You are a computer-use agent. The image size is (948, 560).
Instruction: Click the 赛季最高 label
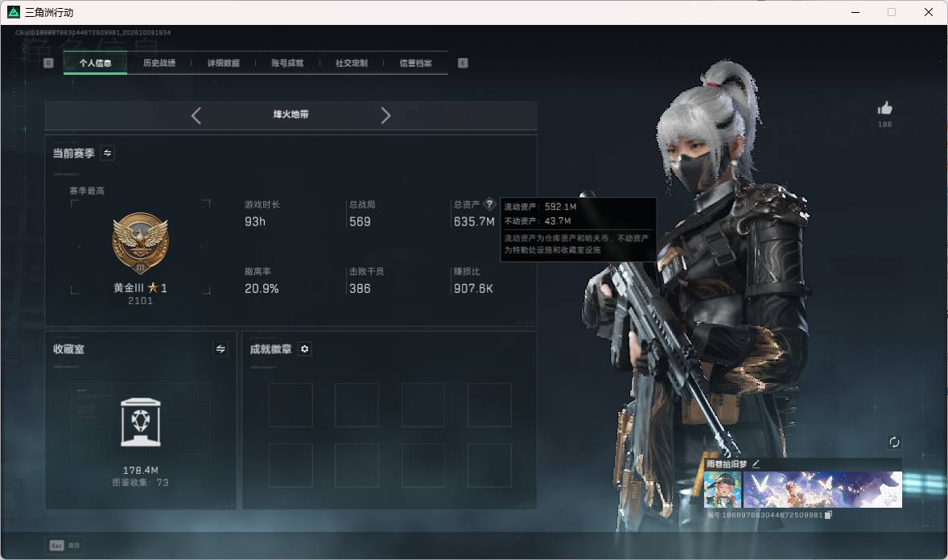click(87, 191)
